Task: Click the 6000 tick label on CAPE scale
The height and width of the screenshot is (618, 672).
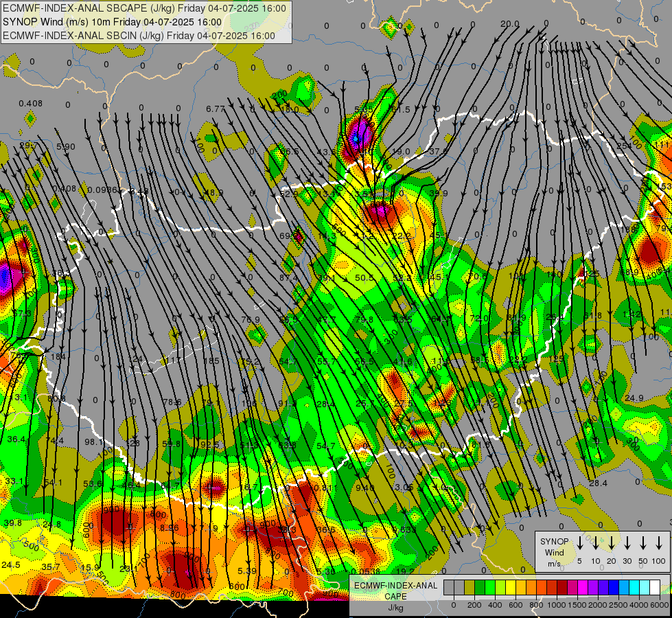Action: coord(660,605)
